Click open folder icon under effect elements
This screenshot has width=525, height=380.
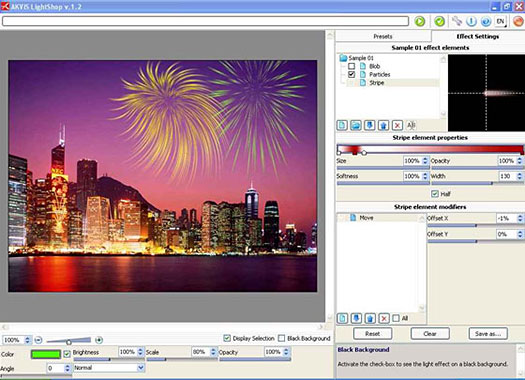[356, 125]
